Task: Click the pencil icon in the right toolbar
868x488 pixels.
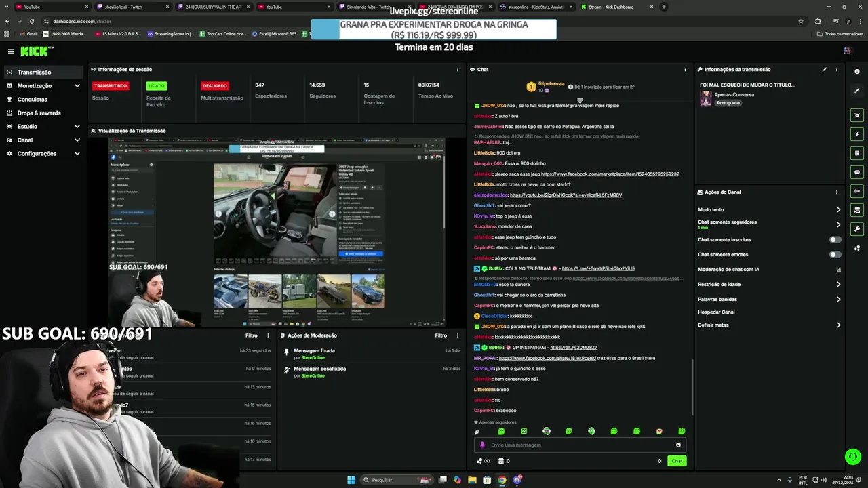Action: coord(857,90)
